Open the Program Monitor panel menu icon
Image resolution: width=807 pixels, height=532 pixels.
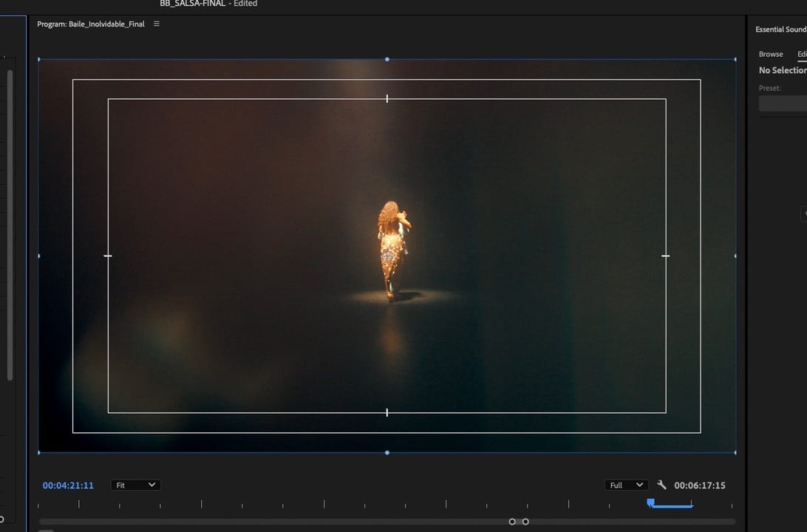[156, 24]
